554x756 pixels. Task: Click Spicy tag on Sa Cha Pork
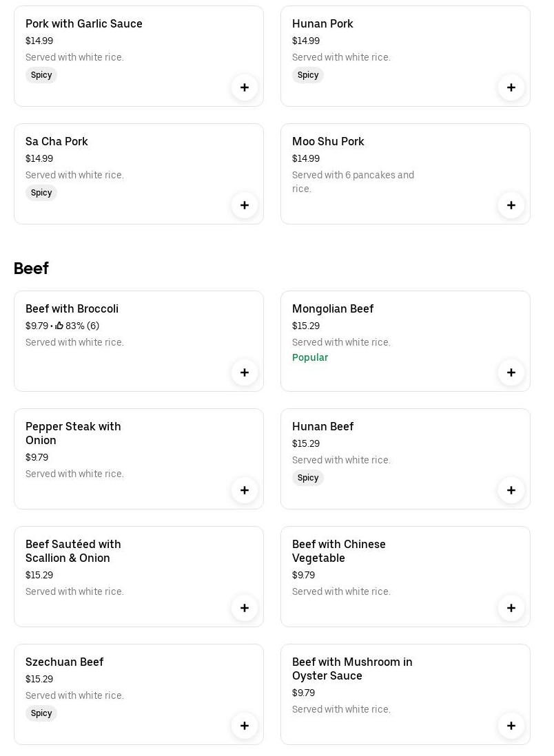41,193
